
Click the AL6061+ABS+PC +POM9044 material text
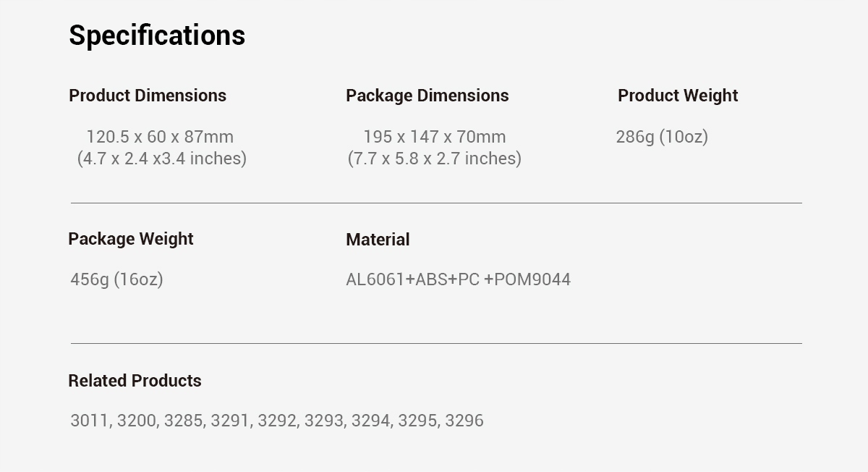tap(458, 279)
